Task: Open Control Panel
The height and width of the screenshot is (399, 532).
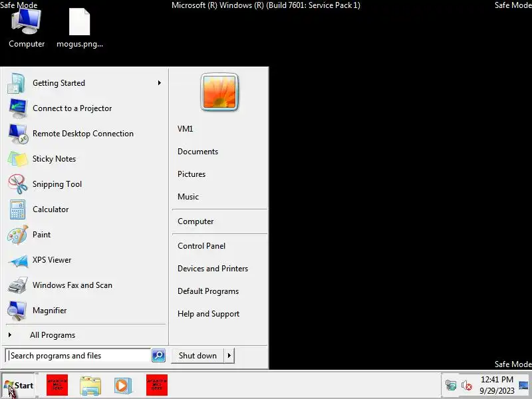Action: point(201,246)
